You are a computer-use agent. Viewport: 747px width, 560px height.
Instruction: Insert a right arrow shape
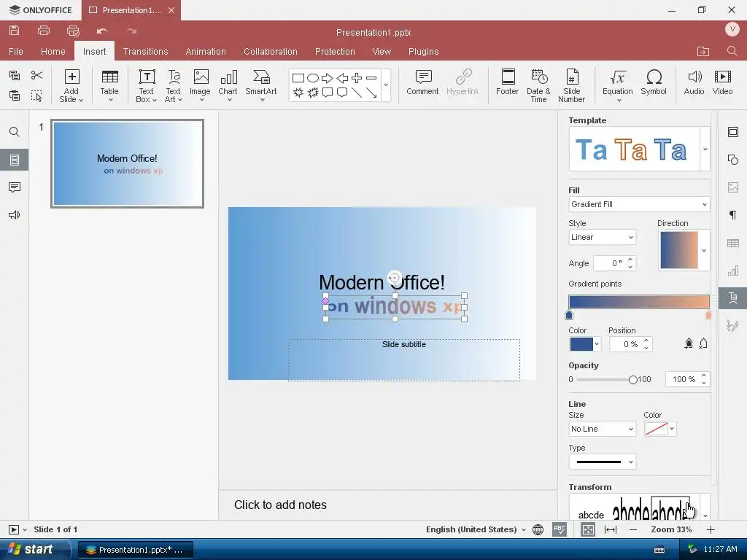328,78
